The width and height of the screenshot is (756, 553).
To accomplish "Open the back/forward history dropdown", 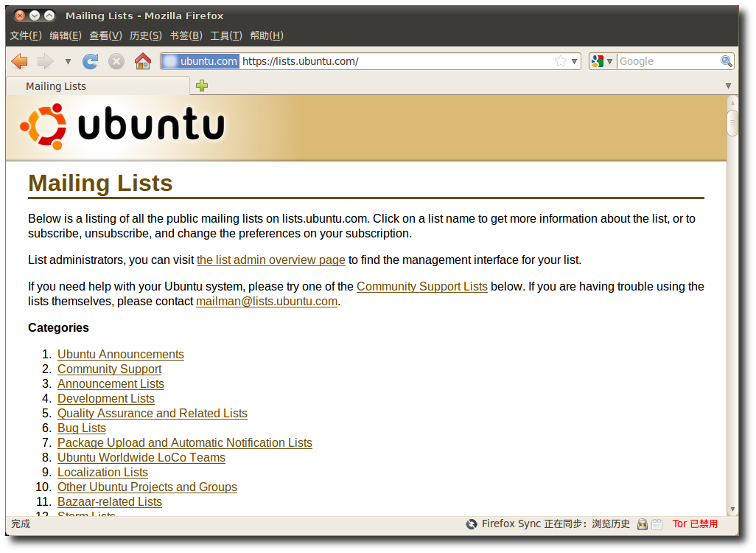I will (68, 61).
